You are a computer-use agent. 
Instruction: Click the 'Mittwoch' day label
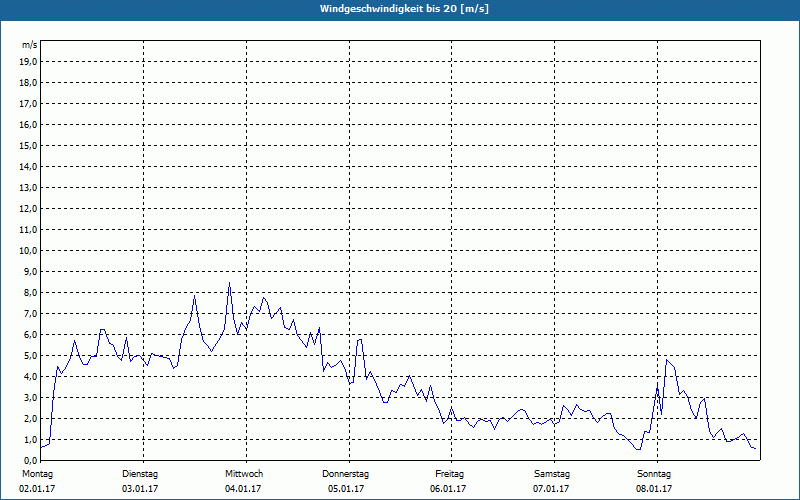244,474
